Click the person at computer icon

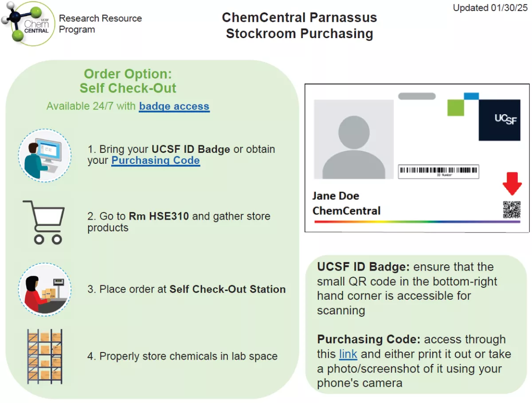(x=45, y=155)
